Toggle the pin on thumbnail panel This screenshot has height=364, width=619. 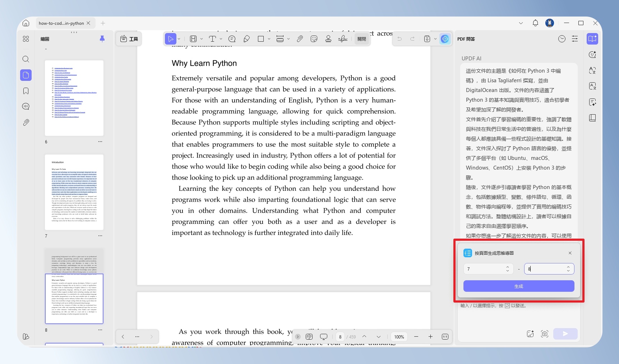pyautogui.click(x=102, y=39)
